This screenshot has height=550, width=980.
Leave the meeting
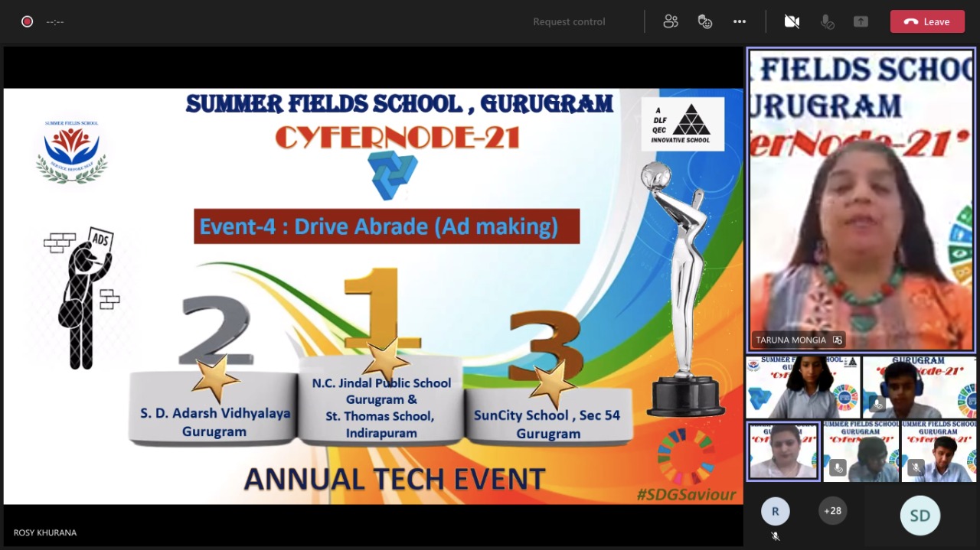click(x=927, y=21)
